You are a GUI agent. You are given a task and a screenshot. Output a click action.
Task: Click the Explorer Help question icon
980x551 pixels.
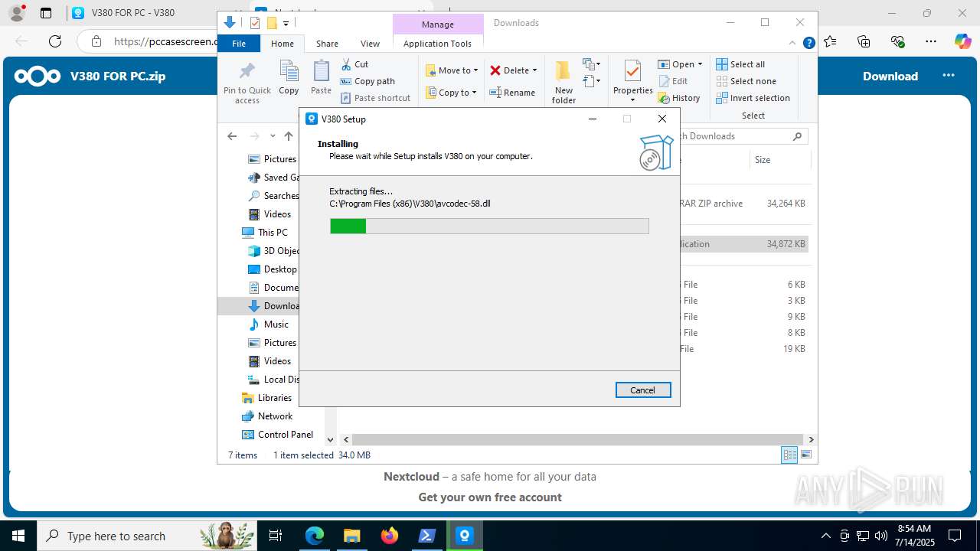tap(808, 44)
